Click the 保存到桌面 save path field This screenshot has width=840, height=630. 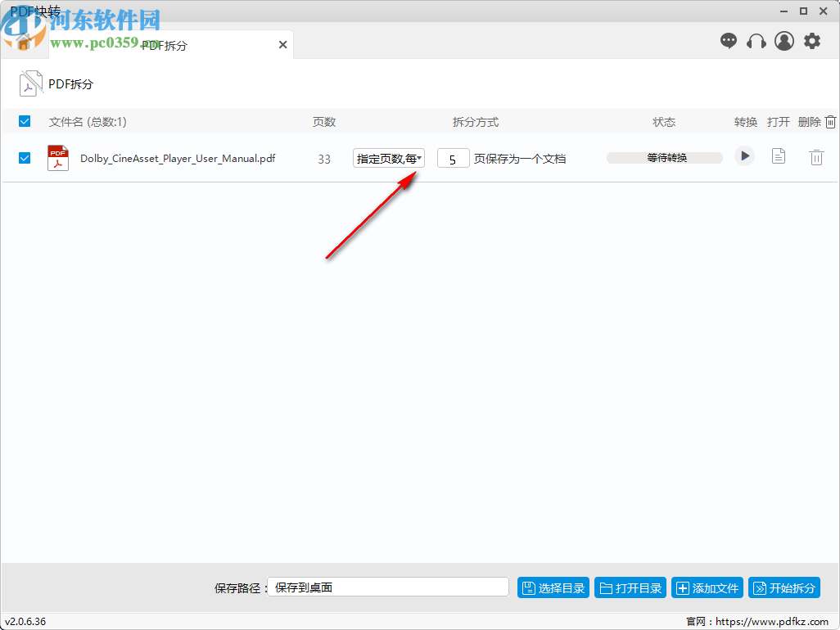pos(387,587)
